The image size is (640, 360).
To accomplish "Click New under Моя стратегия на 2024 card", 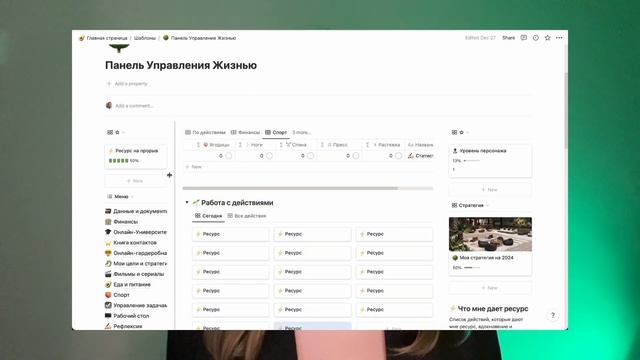I will pyautogui.click(x=490, y=288).
